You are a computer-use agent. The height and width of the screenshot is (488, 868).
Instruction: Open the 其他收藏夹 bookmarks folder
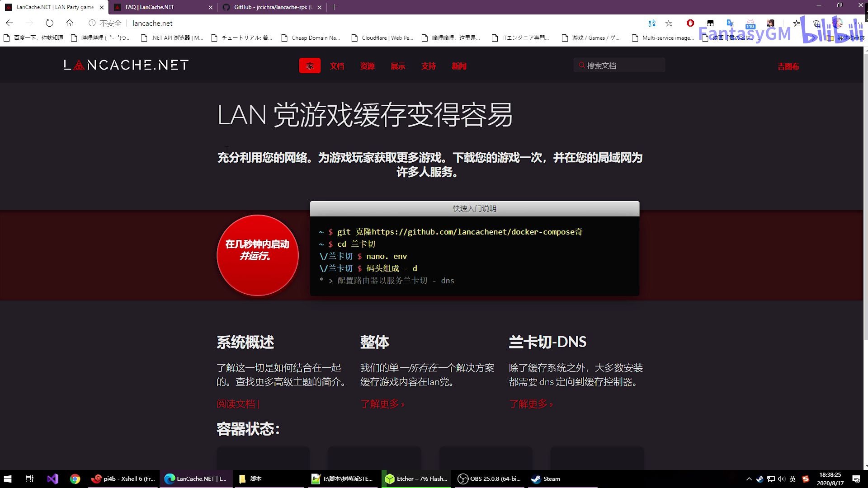click(846, 38)
